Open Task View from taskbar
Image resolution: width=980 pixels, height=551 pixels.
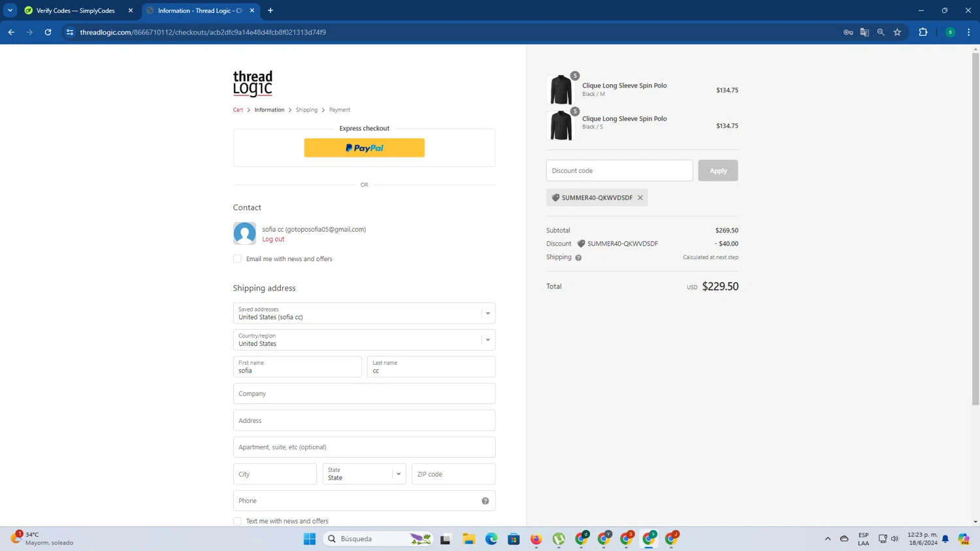(x=446, y=539)
